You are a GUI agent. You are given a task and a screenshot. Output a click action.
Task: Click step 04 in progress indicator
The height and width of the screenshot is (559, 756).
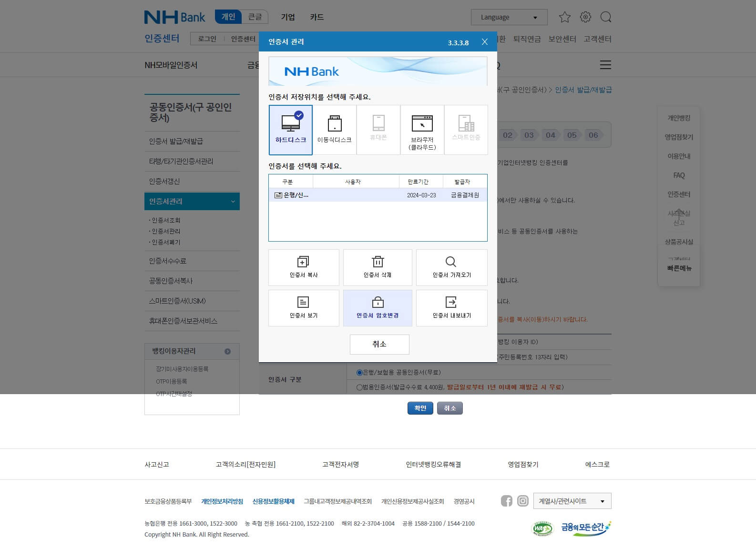pos(551,135)
